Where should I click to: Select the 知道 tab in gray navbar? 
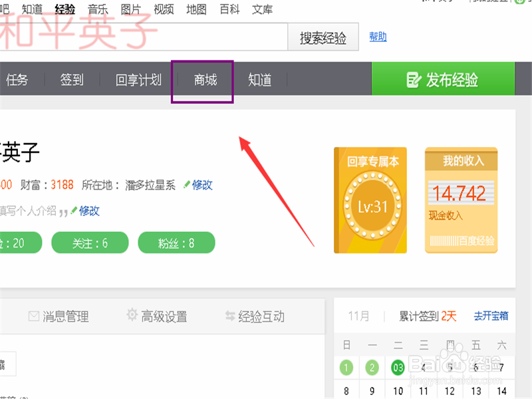pyautogui.click(x=259, y=80)
